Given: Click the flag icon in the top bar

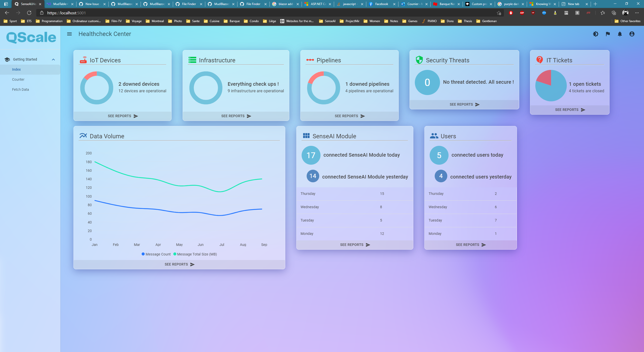Looking at the screenshot, I should click(x=608, y=34).
